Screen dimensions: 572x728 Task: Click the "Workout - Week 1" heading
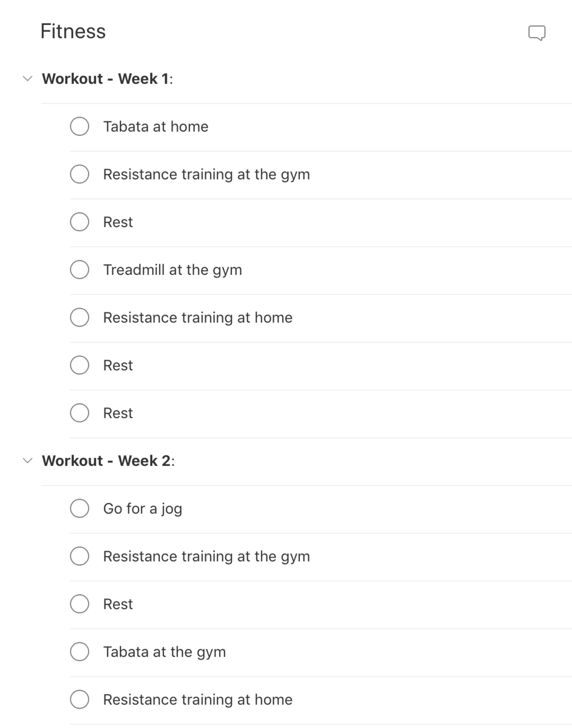[x=107, y=79]
